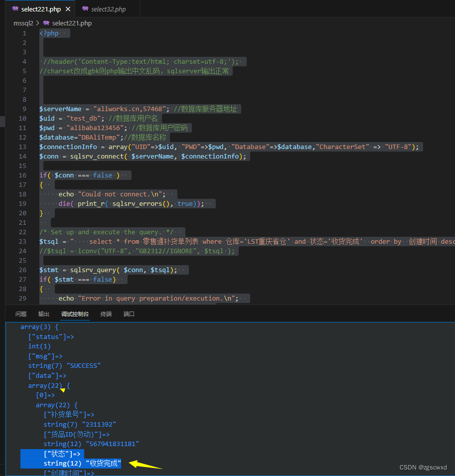Click the PHP elephant icon on select221.php tab
The height and width of the screenshot is (476, 455).
15,8
